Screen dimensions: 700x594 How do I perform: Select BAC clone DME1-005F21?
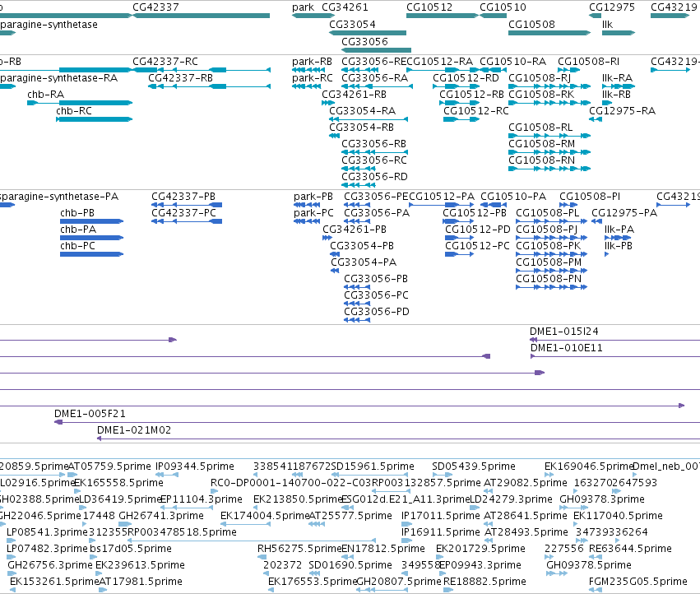tap(90, 414)
